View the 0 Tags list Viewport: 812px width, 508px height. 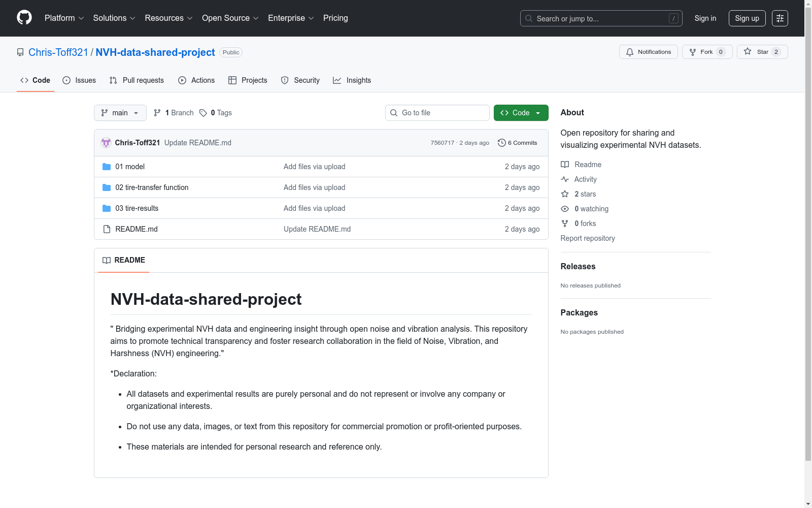[x=216, y=113]
